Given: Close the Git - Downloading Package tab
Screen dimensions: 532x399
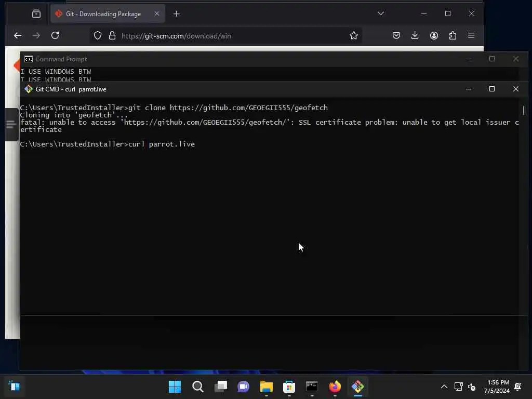Looking at the screenshot, I should 157,14.
